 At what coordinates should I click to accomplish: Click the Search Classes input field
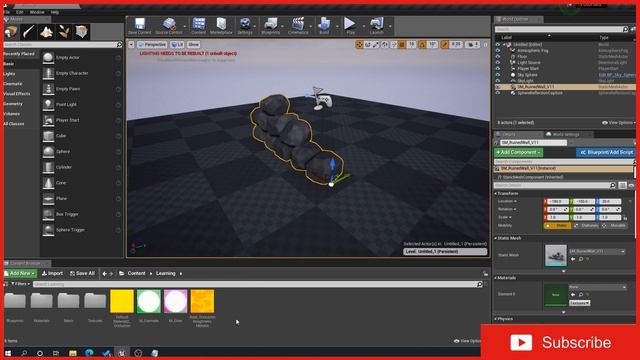(x=62, y=44)
